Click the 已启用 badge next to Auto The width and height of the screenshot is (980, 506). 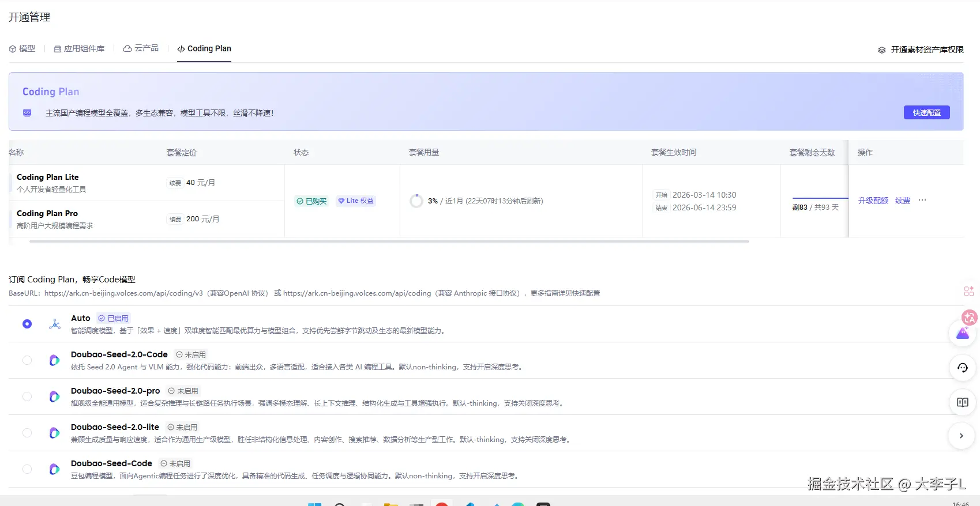(x=114, y=318)
